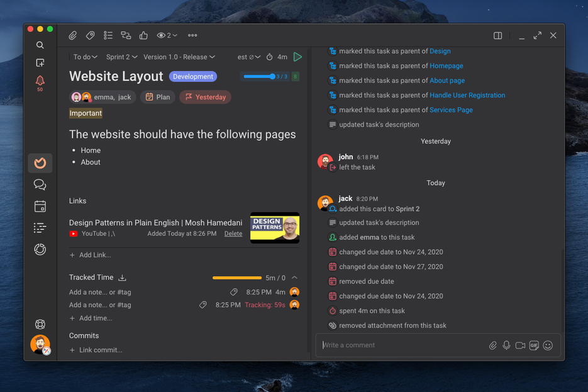Viewport: 588px width, 392px height.
Task: Click the GIF icon in comment box
Action: (x=534, y=345)
